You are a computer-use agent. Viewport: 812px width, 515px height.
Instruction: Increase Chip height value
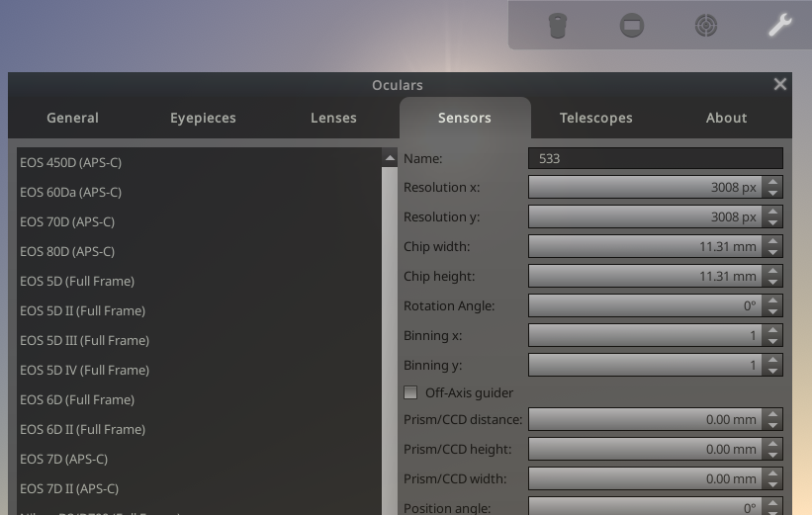click(772, 271)
